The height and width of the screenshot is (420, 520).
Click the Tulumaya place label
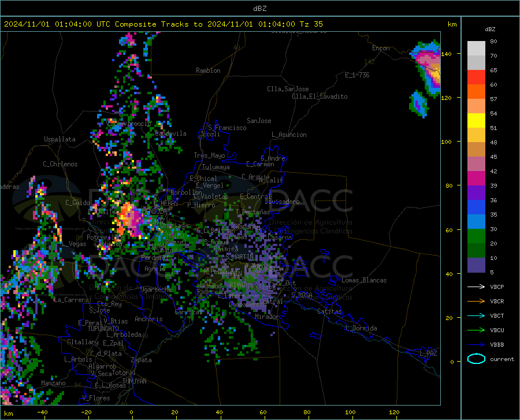[x=216, y=167]
